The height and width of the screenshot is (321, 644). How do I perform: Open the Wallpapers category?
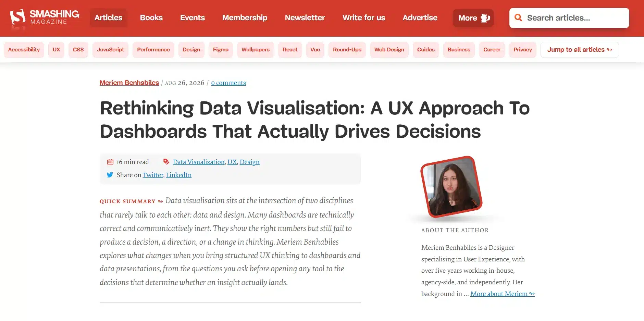(256, 50)
